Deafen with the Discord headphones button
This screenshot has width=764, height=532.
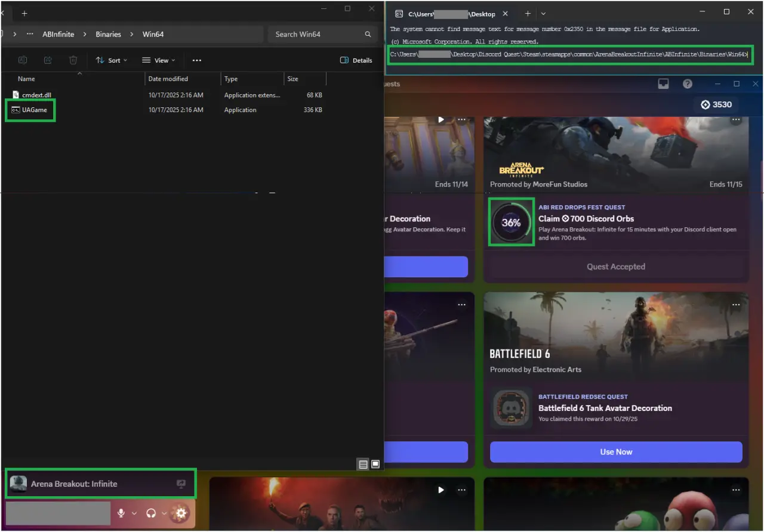click(x=151, y=513)
